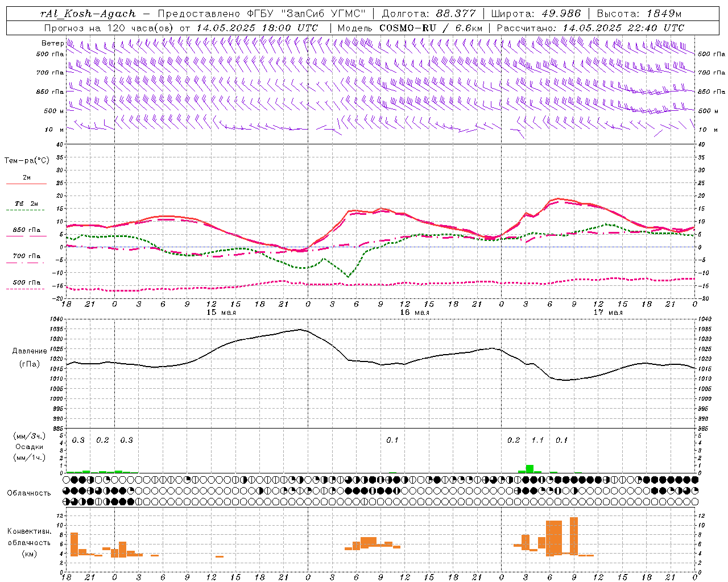
Task: Click the 16 мая date label under the temperature chart
Action: [x=415, y=313]
